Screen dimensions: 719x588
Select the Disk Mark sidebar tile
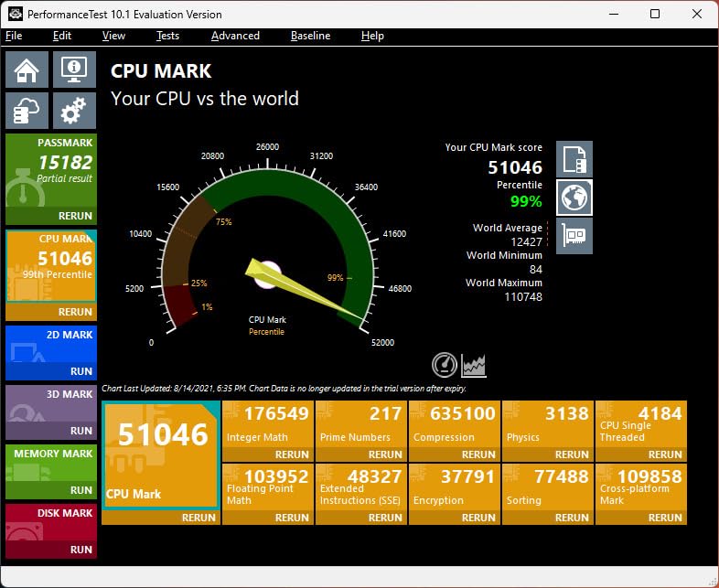51,522
